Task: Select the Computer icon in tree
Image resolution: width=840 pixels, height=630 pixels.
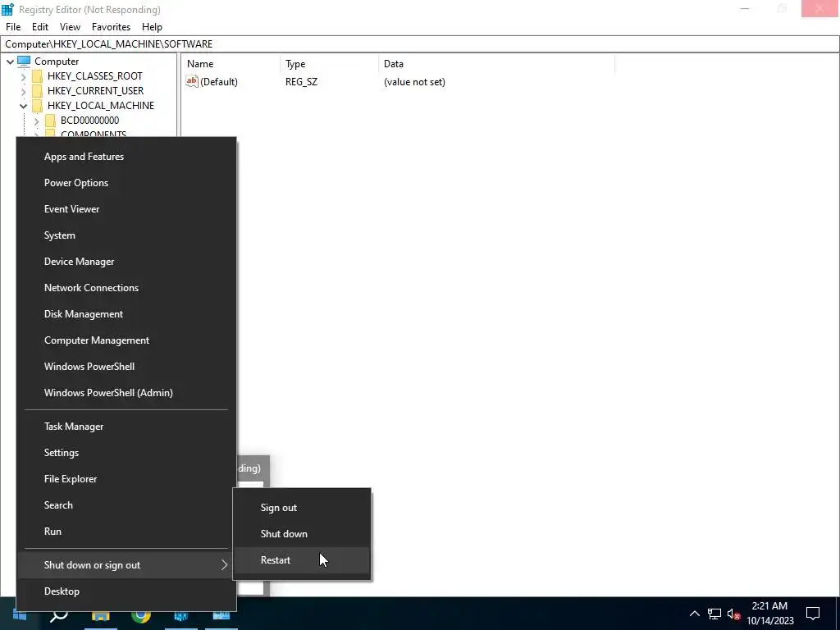Action: pos(24,61)
